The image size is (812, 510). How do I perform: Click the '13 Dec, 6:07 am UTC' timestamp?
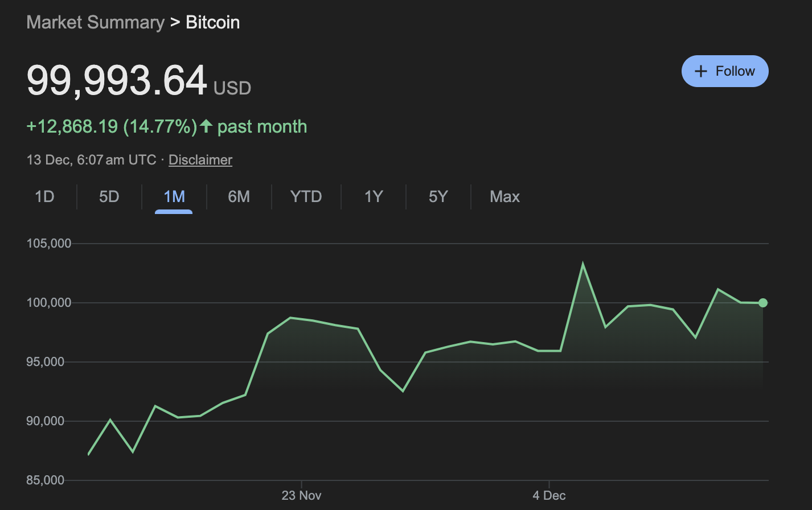(92, 160)
